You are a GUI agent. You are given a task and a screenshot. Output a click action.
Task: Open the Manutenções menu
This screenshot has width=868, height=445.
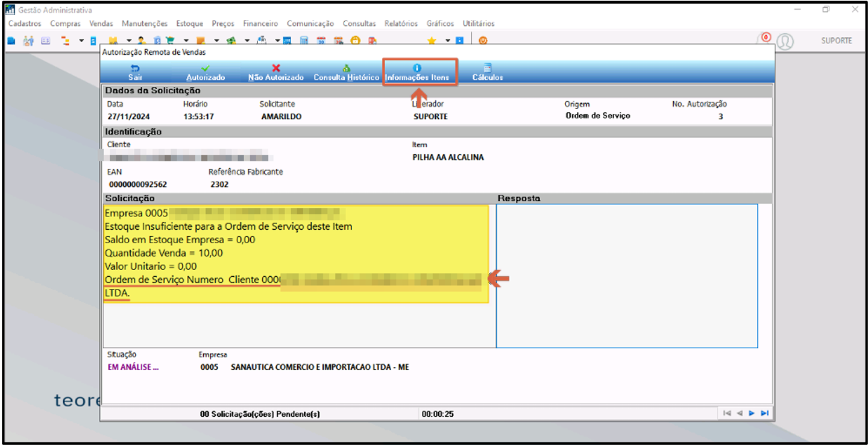tap(145, 24)
